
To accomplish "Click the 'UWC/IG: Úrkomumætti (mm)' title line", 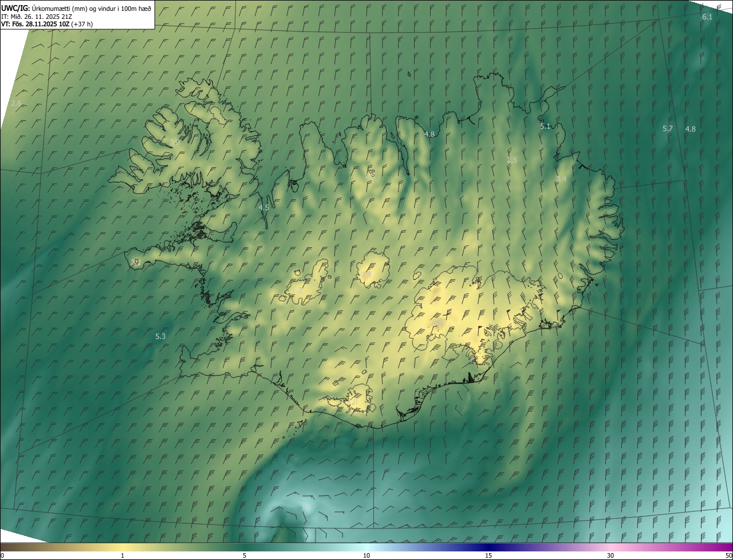I will (x=76, y=8).
